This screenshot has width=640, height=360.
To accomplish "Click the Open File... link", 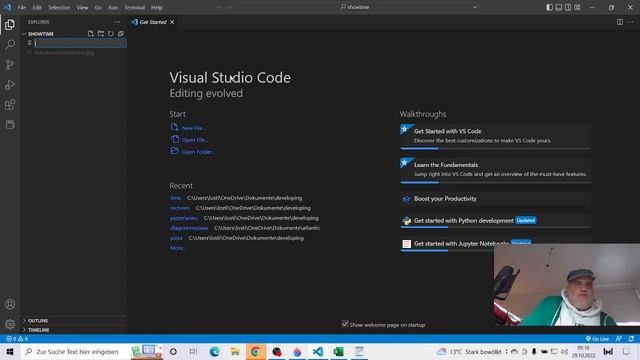I will (x=195, y=140).
